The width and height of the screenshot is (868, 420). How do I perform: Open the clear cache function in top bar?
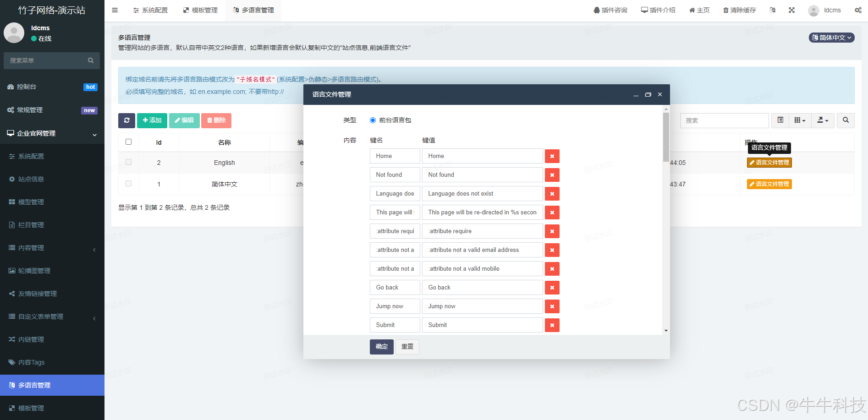tap(739, 10)
